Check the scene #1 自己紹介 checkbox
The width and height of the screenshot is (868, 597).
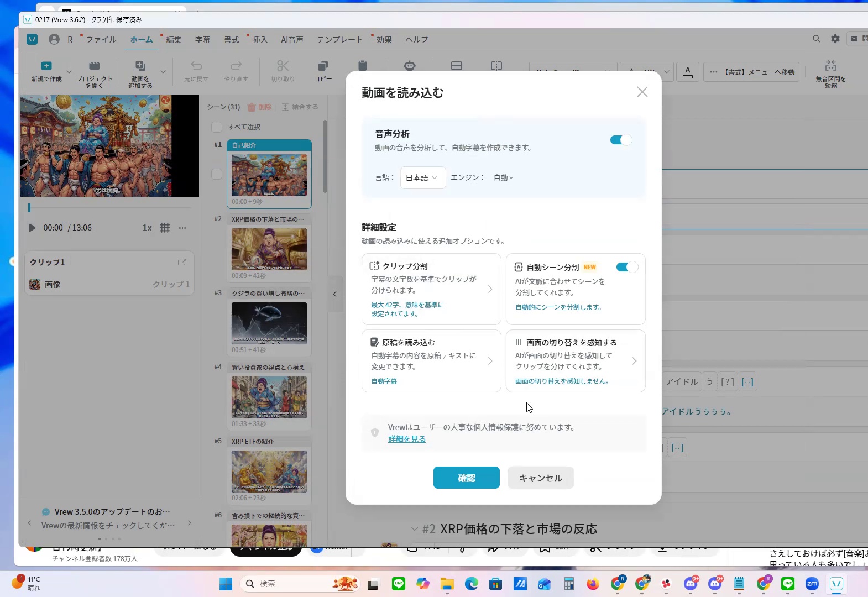pos(217,174)
